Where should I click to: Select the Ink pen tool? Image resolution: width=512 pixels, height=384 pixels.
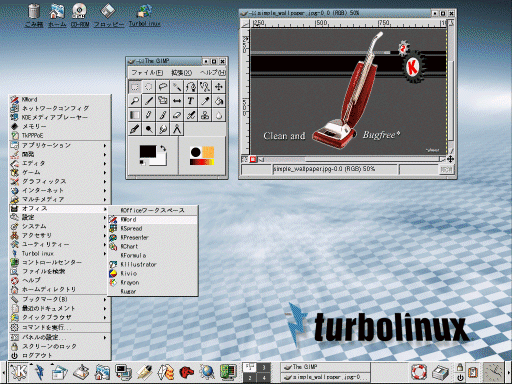click(x=135, y=129)
